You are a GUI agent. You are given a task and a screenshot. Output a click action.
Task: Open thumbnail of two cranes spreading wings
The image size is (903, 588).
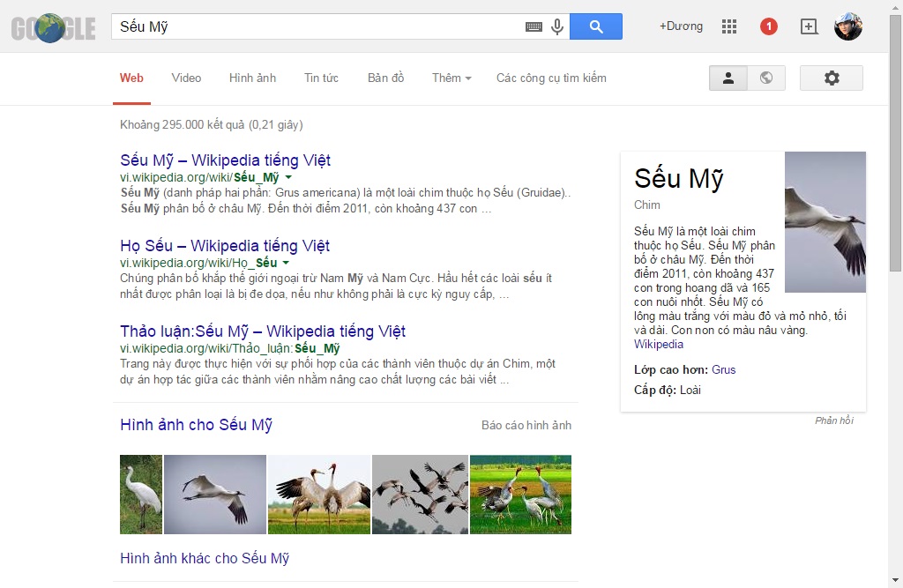tap(319, 495)
